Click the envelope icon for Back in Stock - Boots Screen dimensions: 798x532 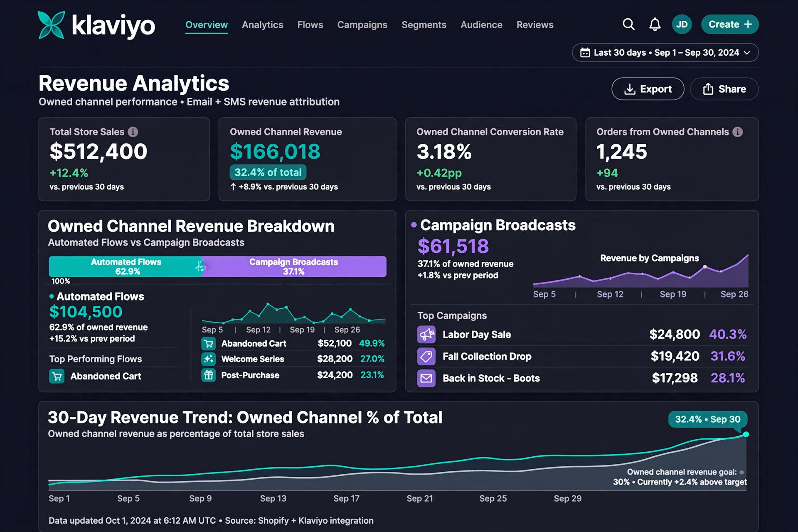[426, 378]
